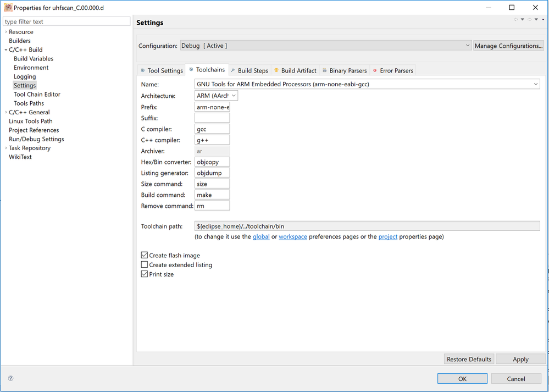Open the toolchain Name dropdown

point(535,84)
